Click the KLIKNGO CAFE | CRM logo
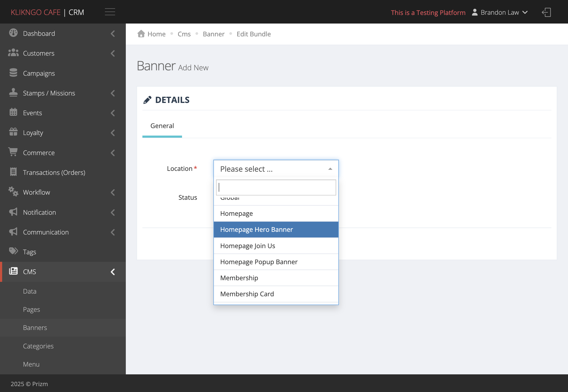The width and height of the screenshot is (568, 392). point(47,12)
